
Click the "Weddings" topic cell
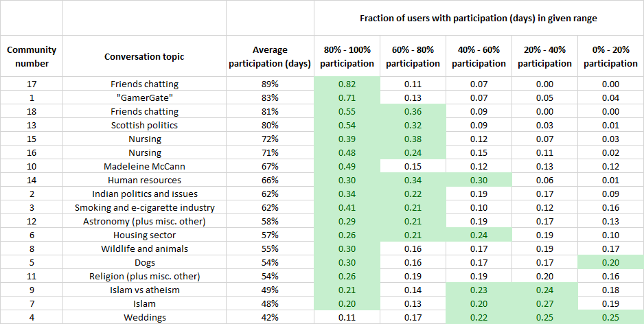pos(144,317)
